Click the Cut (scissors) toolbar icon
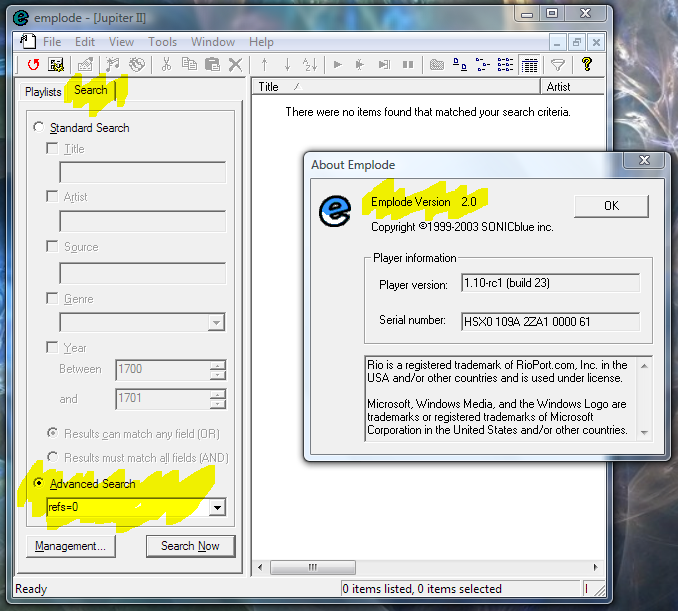The image size is (678, 611). pos(166,65)
